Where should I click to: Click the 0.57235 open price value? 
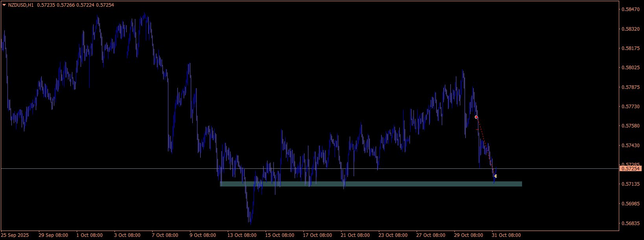(46, 5)
